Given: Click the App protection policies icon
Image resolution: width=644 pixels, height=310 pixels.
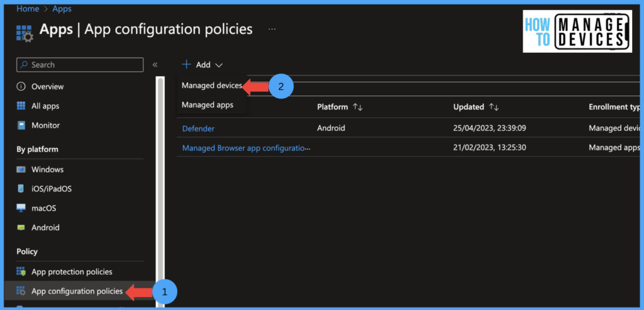Looking at the screenshot, I should (x=21, y=272).
